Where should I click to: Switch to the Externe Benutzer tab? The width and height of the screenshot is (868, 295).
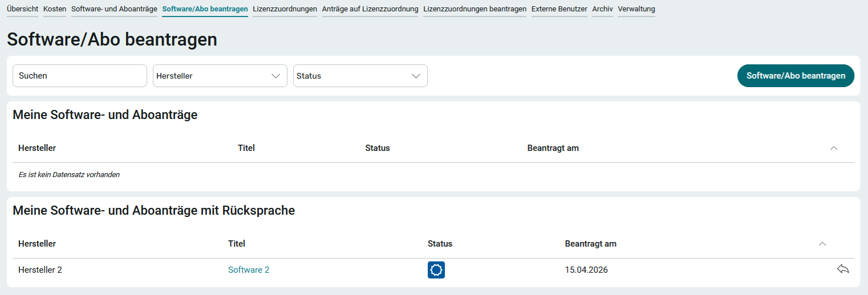point(559,9)
